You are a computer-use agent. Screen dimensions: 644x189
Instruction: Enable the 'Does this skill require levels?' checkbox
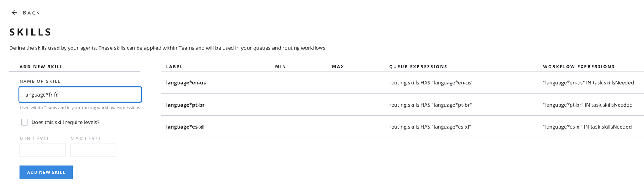pos(25,122)
